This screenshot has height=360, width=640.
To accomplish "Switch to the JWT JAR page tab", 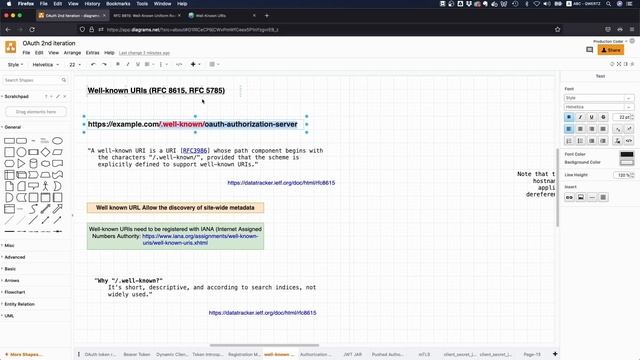I will click(353, 354).
